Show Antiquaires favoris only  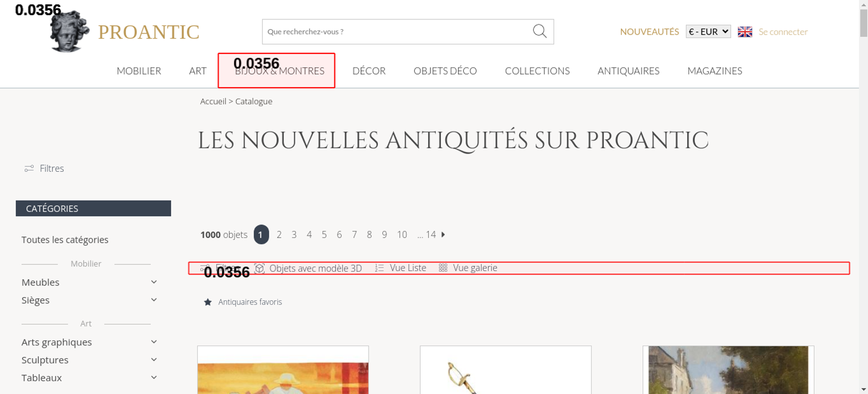[x=250, y=302]
